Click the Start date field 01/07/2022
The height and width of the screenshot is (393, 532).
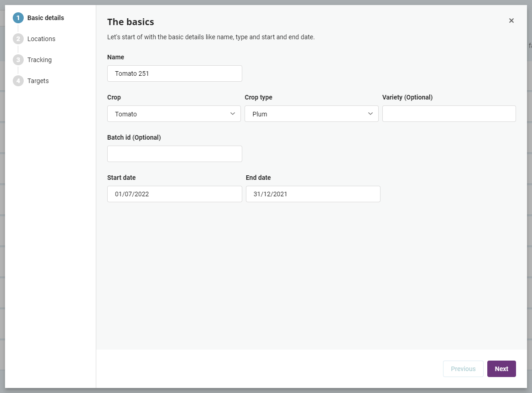point(175,194)
